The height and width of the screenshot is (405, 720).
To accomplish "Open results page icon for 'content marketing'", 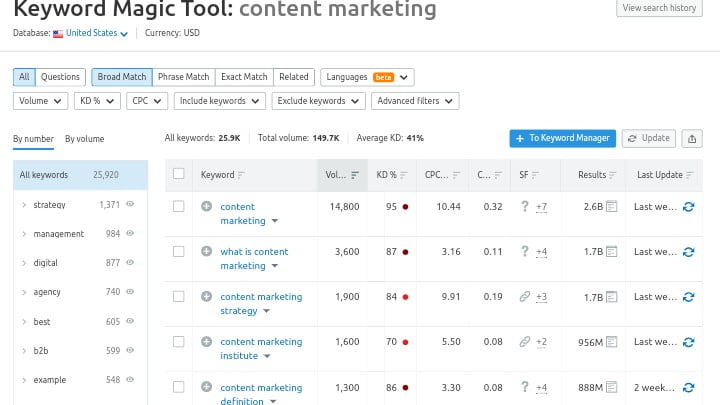I will pyautogui.click(x=612, y=207).
